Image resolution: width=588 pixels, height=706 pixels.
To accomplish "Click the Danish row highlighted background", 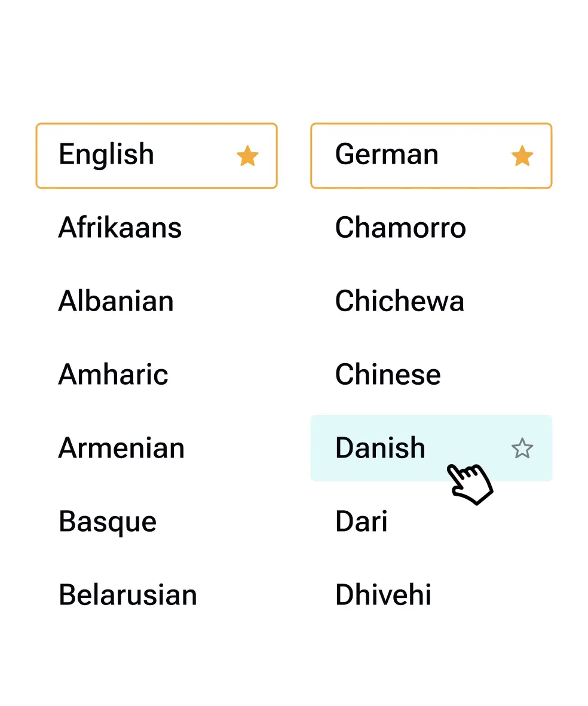I will [466, 431].
